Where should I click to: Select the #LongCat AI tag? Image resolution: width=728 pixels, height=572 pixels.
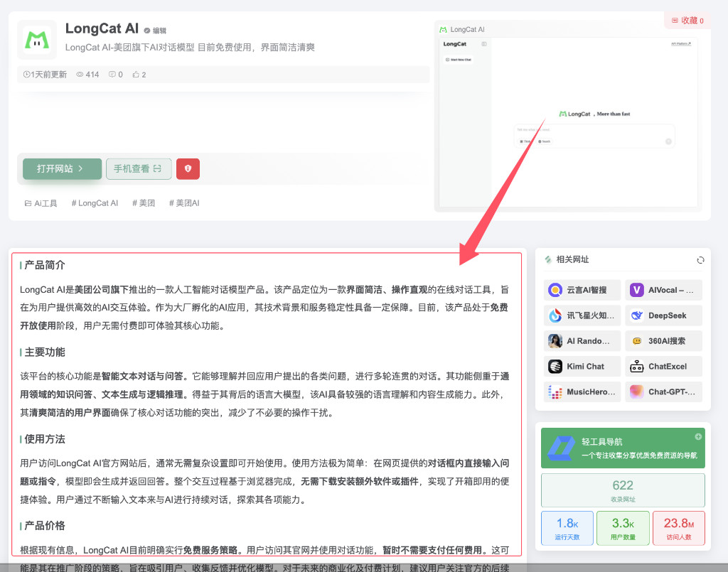point(95,203)
